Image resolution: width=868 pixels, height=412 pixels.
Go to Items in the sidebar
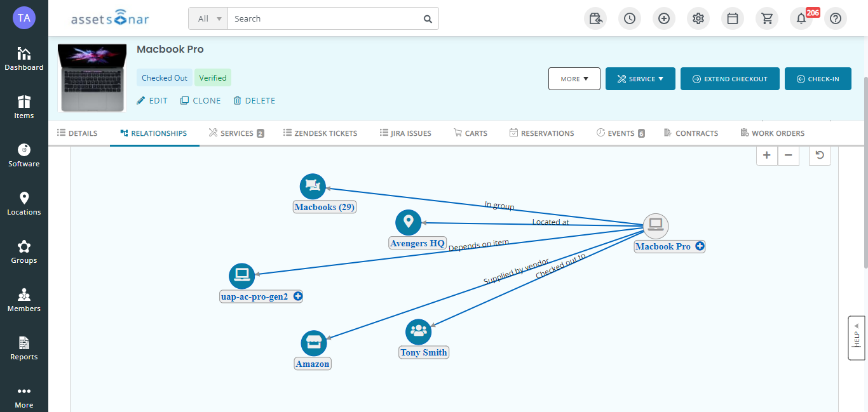24,107
